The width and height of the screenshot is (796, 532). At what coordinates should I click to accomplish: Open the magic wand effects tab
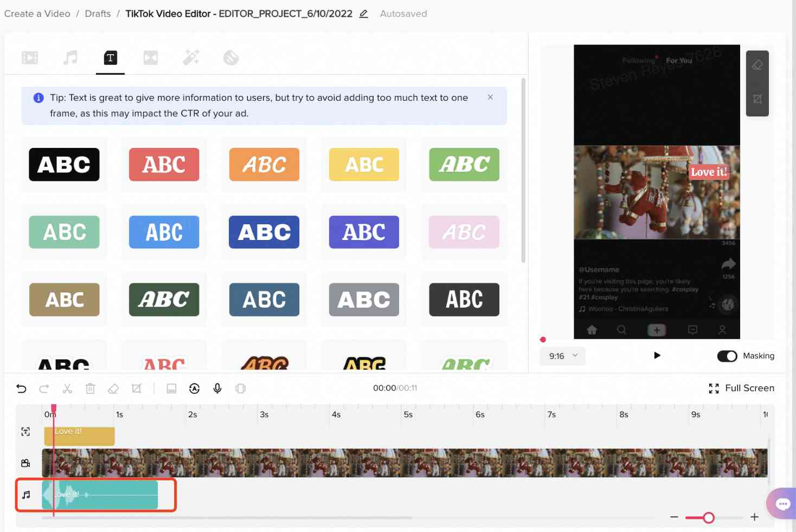(x=191, y=57)
